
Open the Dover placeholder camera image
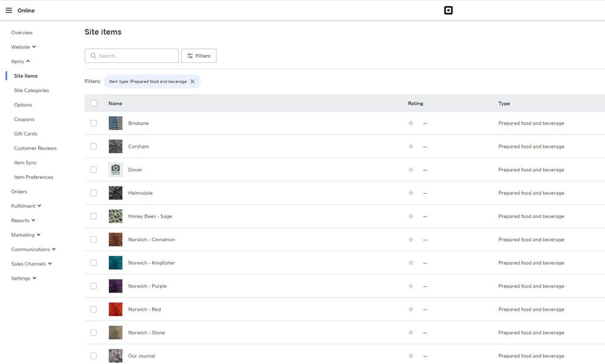tap(115, 170)
